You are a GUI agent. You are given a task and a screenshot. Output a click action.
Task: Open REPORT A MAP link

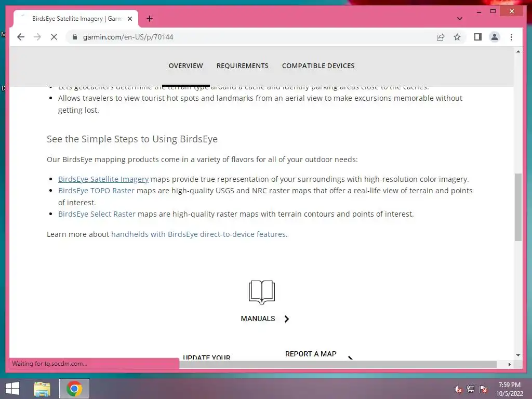(x=311, y=354)
